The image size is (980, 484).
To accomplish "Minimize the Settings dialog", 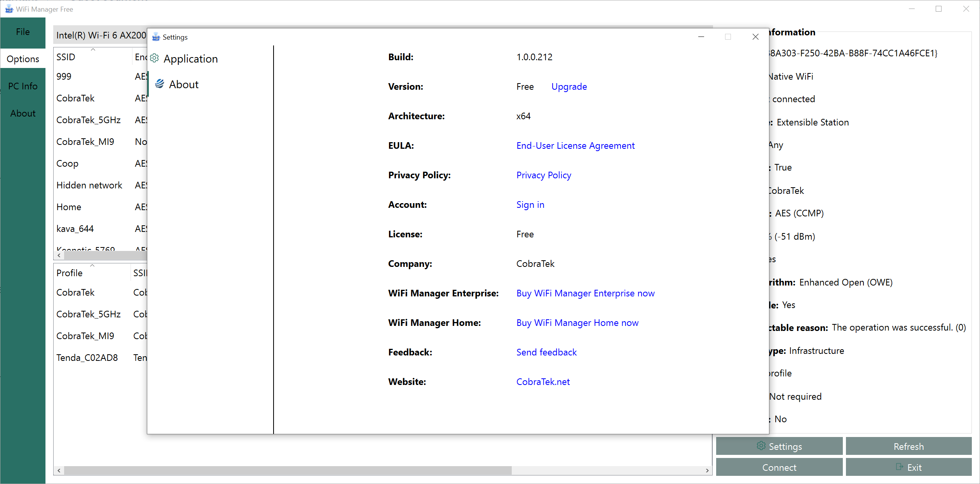I will coord(701,37).
